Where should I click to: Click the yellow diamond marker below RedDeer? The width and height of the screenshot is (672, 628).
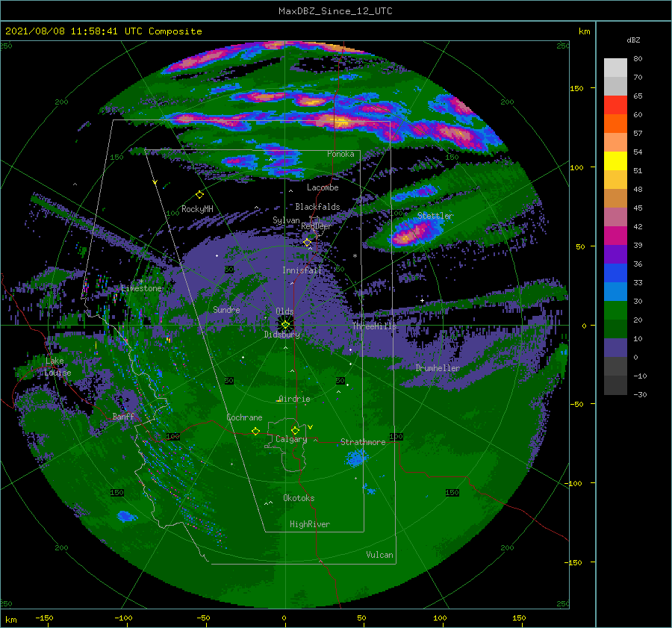(x=308, y=243)
